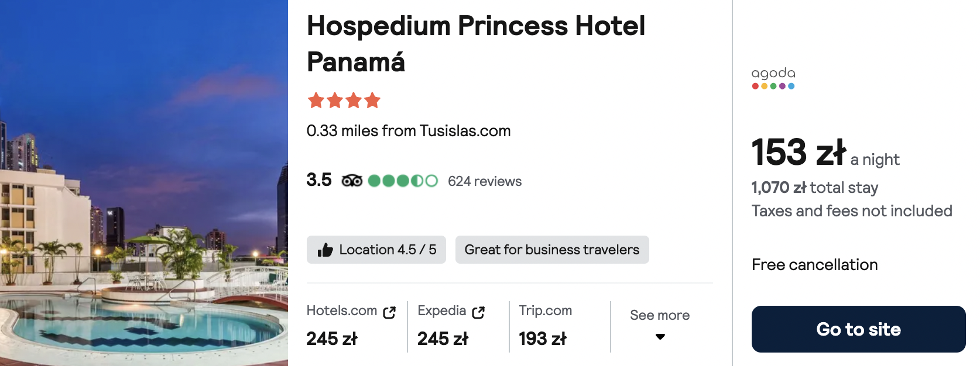Click the green TripAdvisor rating bubbles

click(x=403, y=181)
